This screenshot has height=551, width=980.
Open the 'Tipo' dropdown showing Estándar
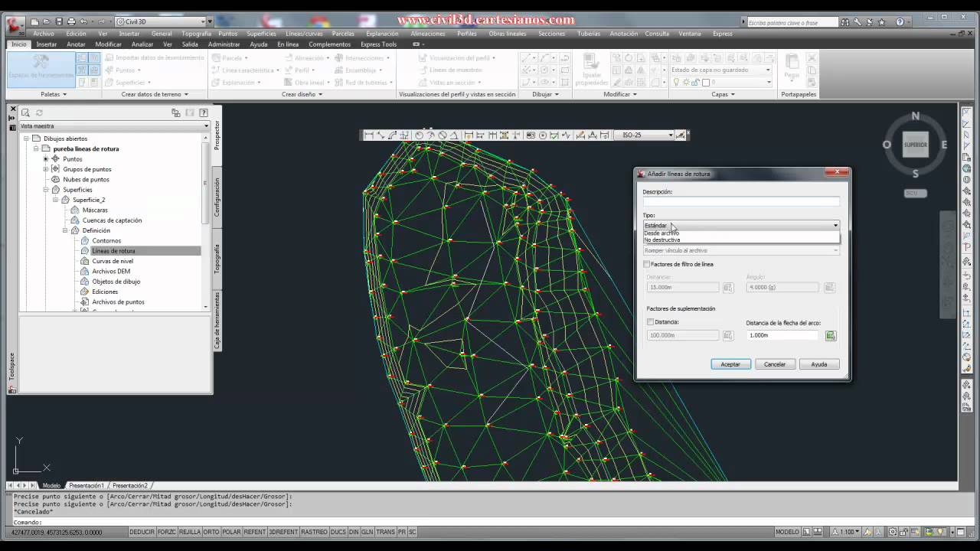[x=741, y=225]
